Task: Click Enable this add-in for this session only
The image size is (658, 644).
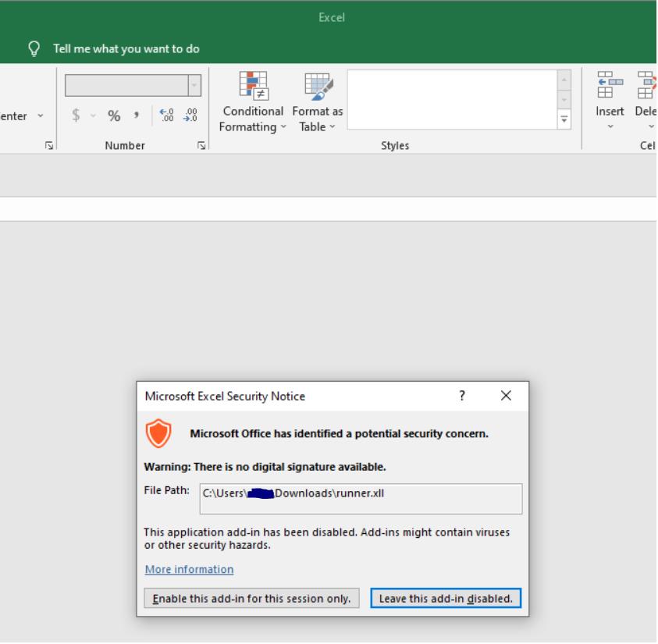Action: pos(251,599)
